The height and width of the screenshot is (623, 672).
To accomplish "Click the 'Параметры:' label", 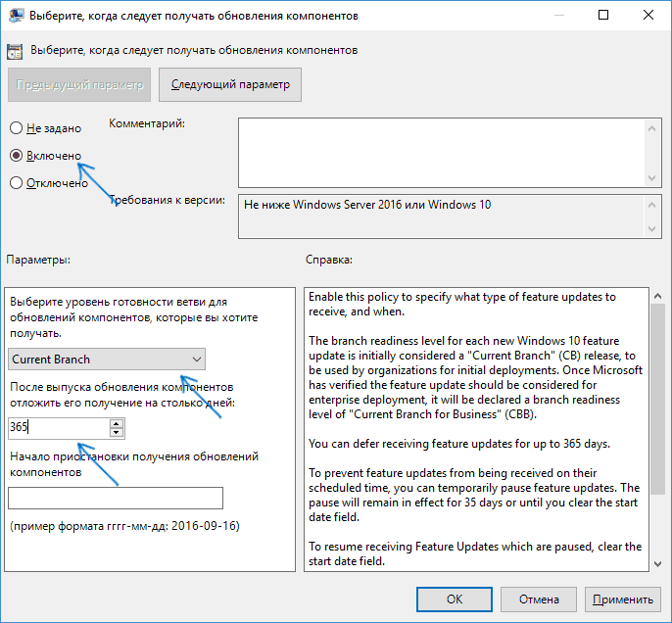I will [x=38, y=260].
